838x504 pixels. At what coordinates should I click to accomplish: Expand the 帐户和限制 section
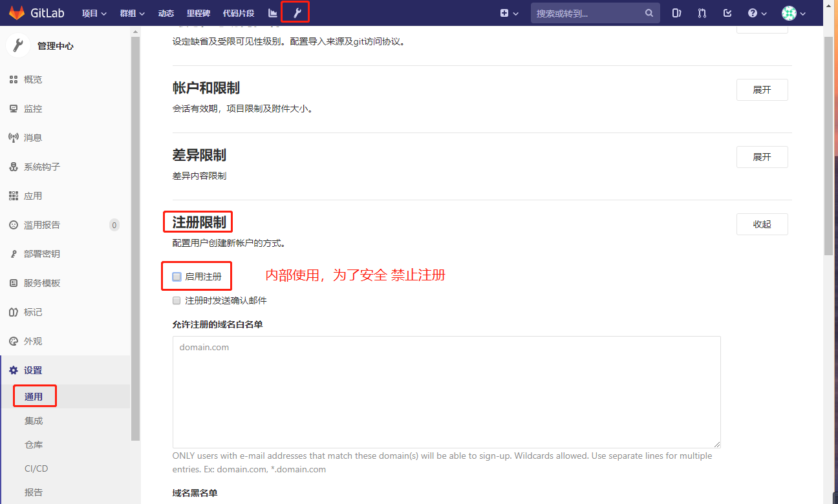coord(762,90)
